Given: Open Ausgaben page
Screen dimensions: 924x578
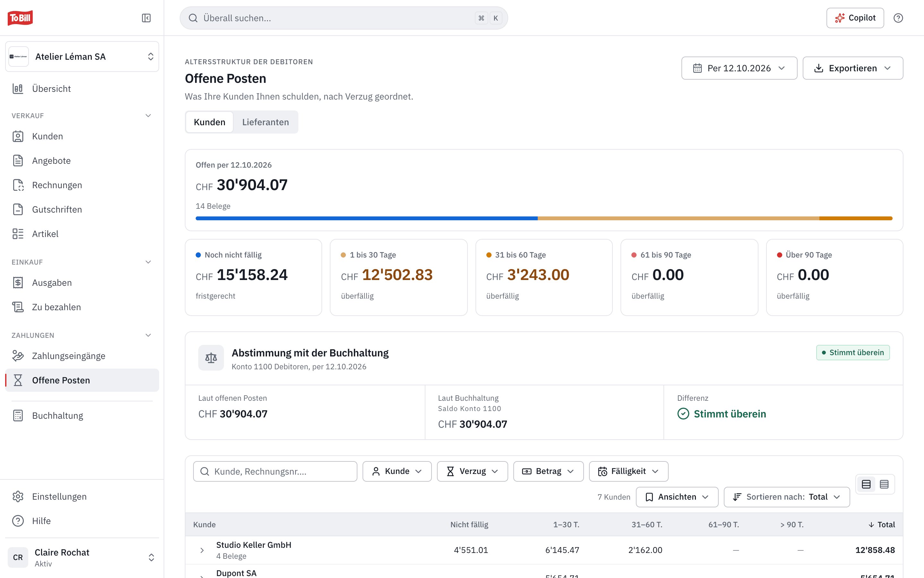Looking at the screenshot, I should pos(82,283).
